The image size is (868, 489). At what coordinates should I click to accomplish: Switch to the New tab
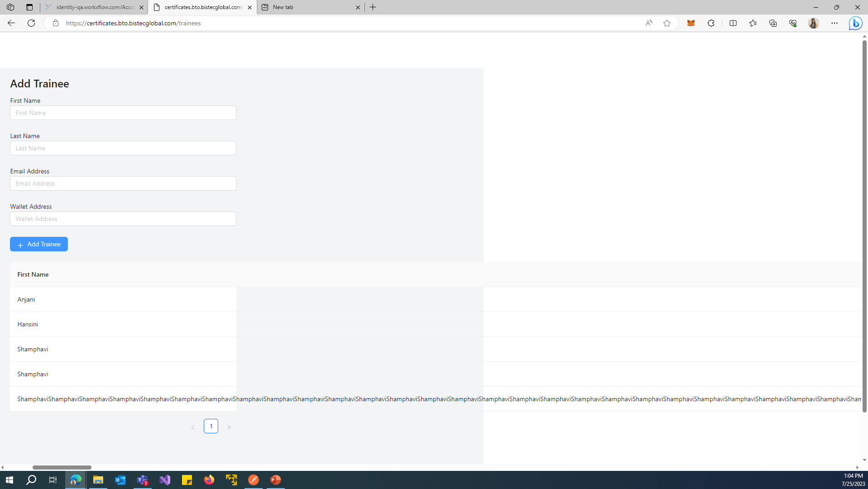(310, 7)
